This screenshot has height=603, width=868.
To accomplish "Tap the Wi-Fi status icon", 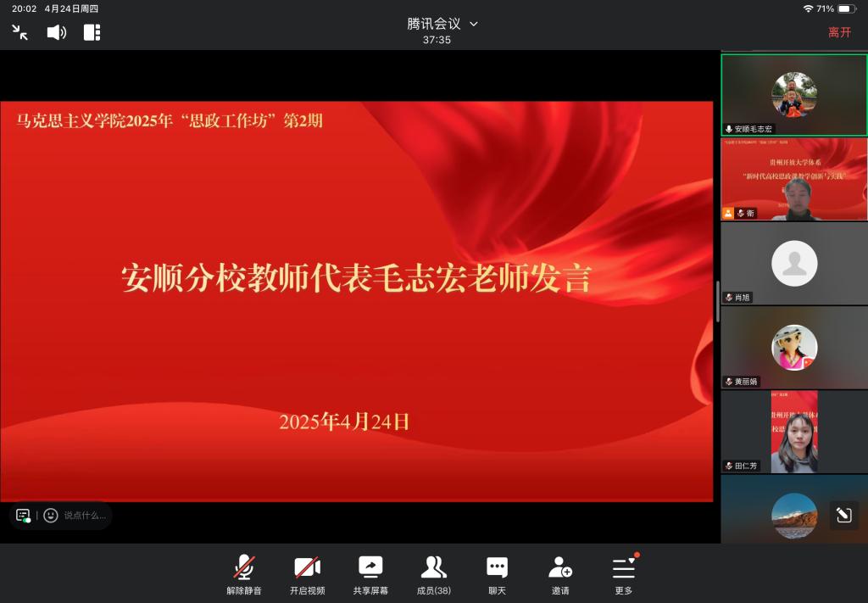I will pyautogui.click(x=808, y=8).
